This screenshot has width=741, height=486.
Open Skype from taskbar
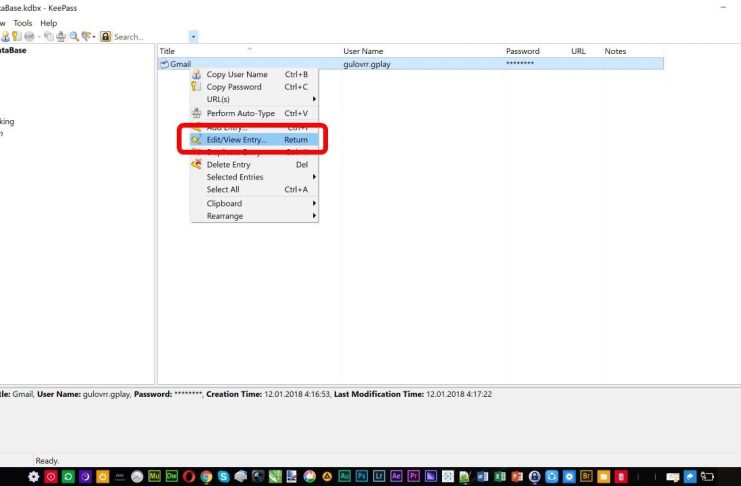tap(224, 477)
